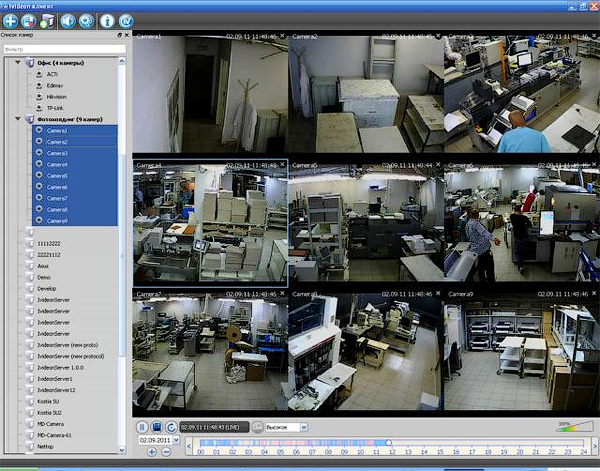This screenshot has height=471, width=600.
Task: Click the blue plus Add camera icon
Action: (10, 19)
